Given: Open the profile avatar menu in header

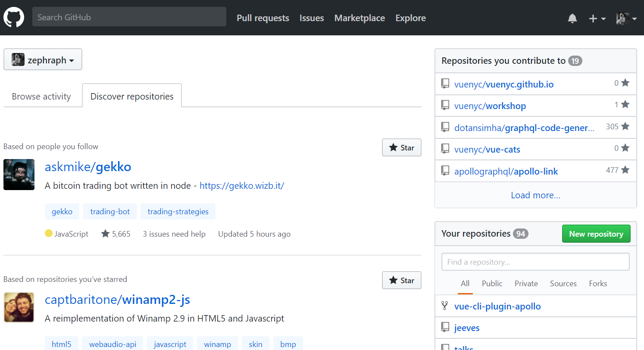Looking at the screenshot, I should click(x=626, y=18).
